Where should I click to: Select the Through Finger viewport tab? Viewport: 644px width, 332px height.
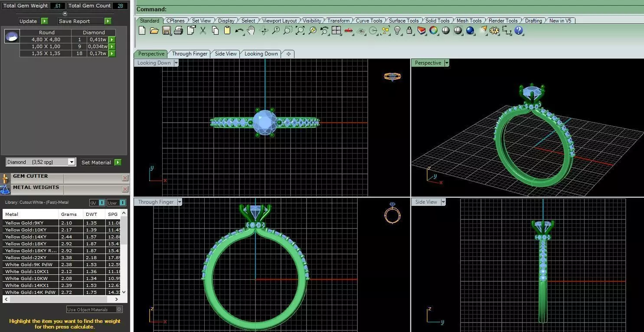tap(190, 54)
